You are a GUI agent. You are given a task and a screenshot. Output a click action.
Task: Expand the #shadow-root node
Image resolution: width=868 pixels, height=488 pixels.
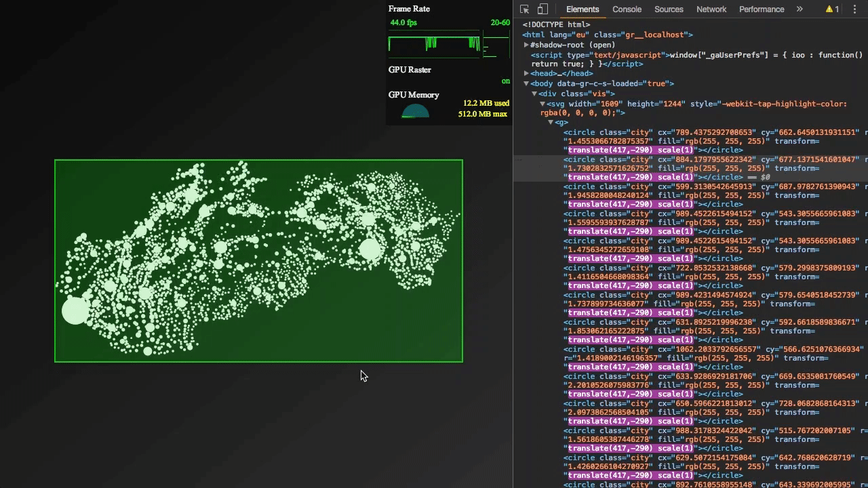point(526,45)
